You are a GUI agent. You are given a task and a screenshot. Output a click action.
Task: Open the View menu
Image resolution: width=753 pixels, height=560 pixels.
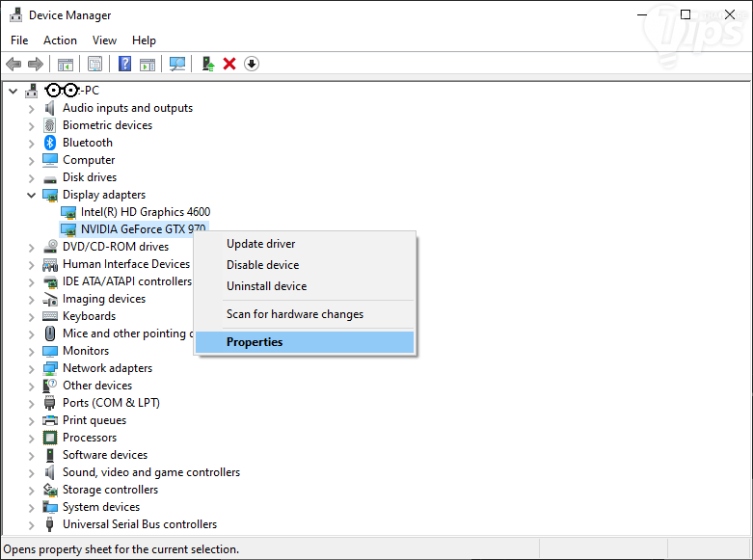coord(104,40)
